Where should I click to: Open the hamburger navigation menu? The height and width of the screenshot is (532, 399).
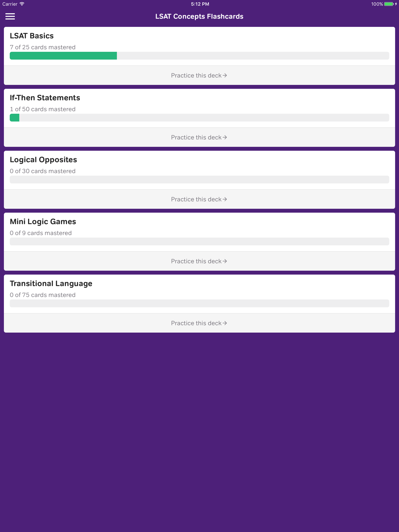pyautogui.click(x=10, y=16)
